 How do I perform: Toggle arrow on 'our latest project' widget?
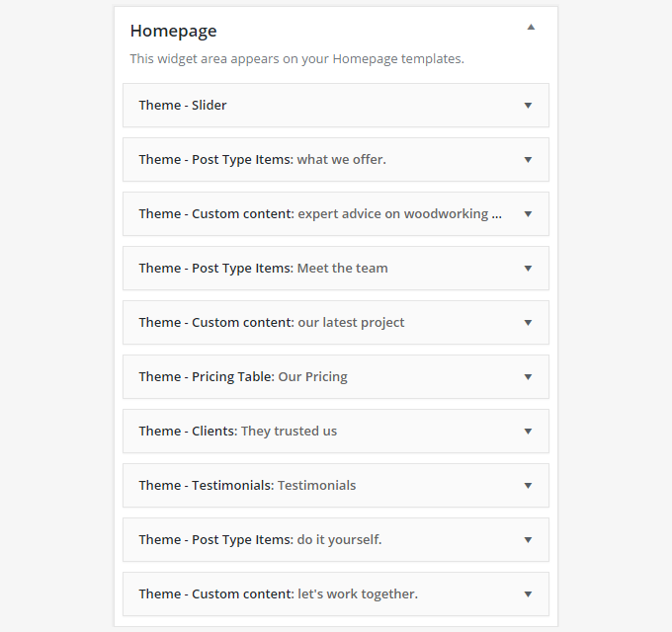[528, 323]
